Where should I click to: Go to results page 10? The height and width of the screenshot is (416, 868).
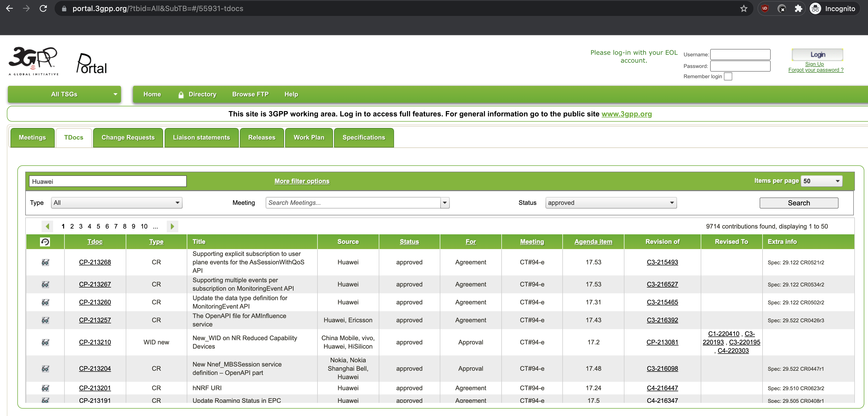(144, 226)
